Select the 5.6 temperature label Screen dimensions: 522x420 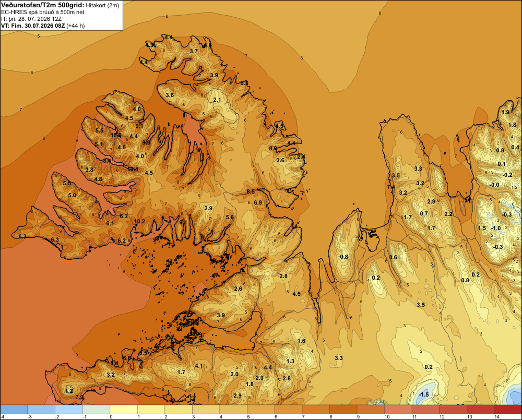(230, 218)
